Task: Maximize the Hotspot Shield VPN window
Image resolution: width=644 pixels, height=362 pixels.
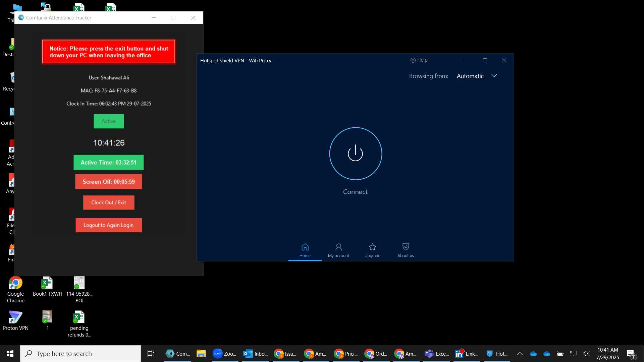Action: click(485, 60)
